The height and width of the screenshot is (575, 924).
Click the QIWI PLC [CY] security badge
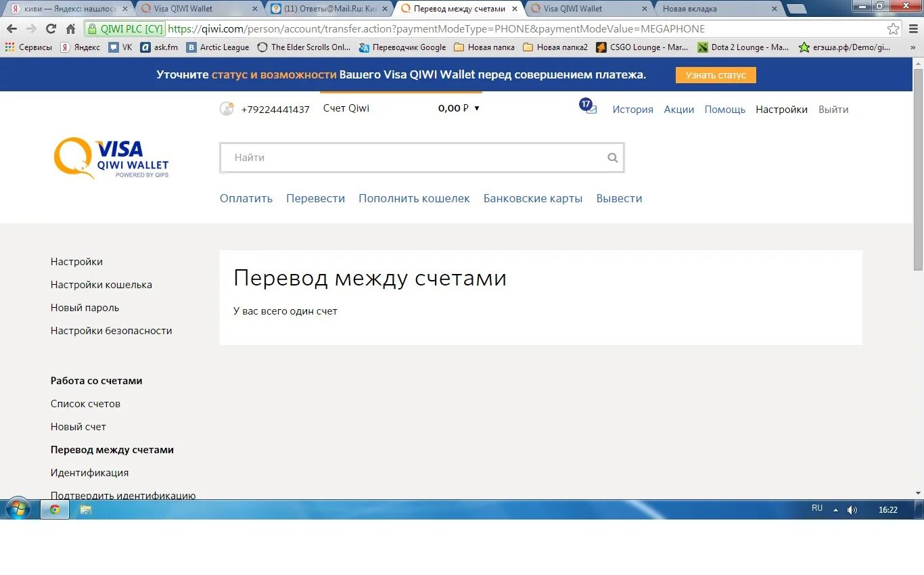(x=124, y=29)
